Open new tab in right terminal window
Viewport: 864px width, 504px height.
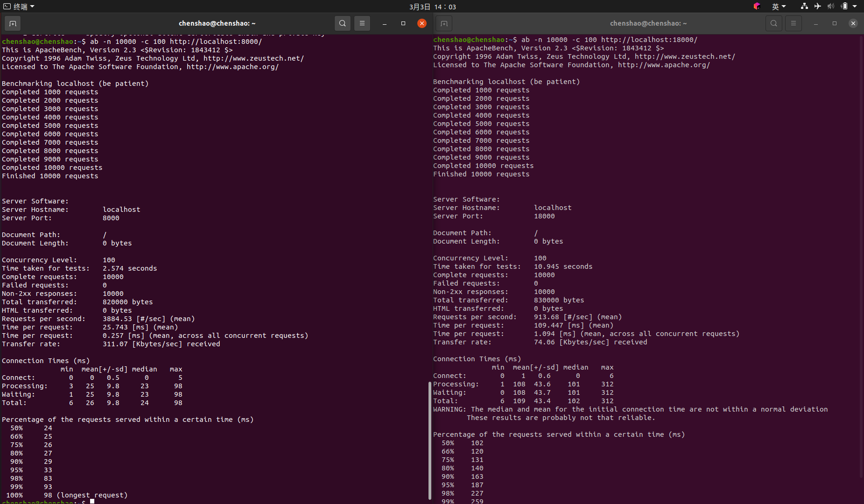[x=444, y=23]
